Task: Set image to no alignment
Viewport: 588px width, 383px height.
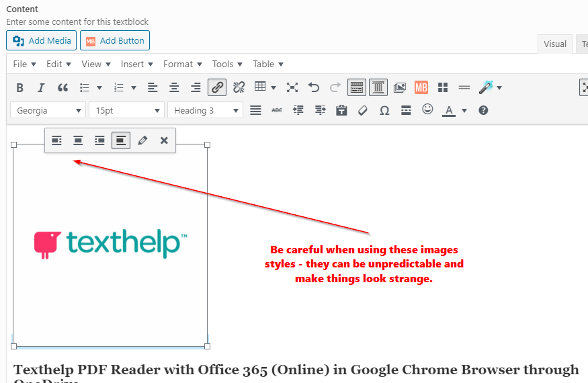Action: tap(121, 140)
